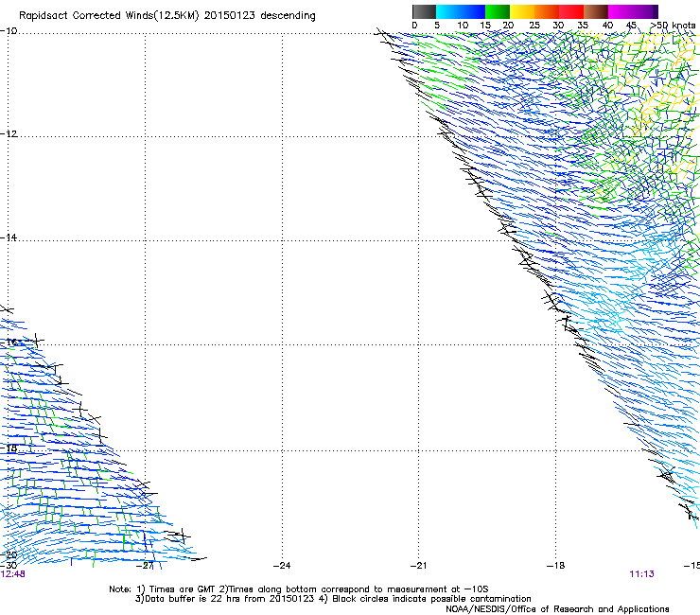Click the magenta 40-45 knots legend swatch
700x615 pixels.
coord(621,11)
